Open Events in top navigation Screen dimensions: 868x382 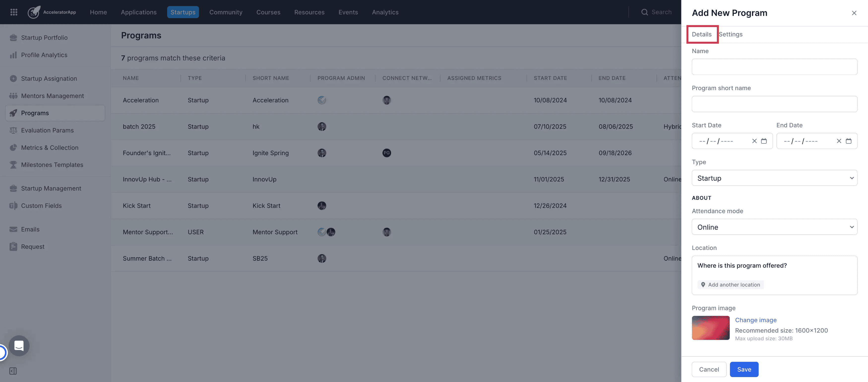click(348, 12)
